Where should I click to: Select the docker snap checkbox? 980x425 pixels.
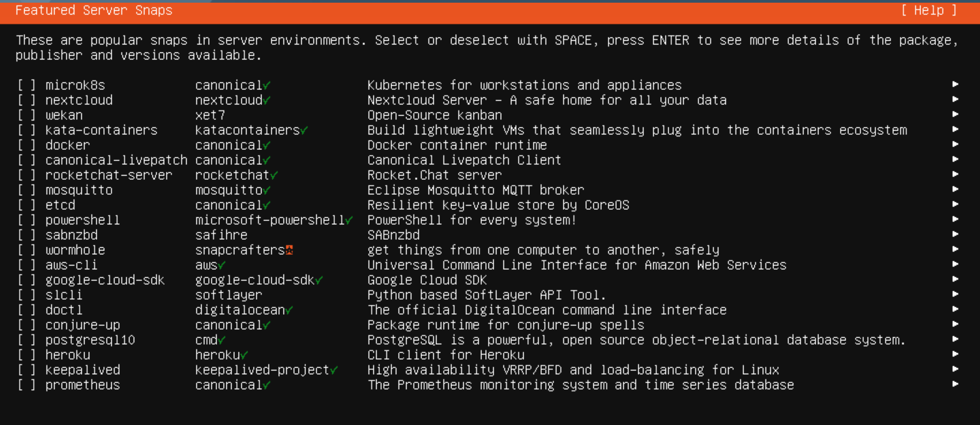click(x=27, y=145)
